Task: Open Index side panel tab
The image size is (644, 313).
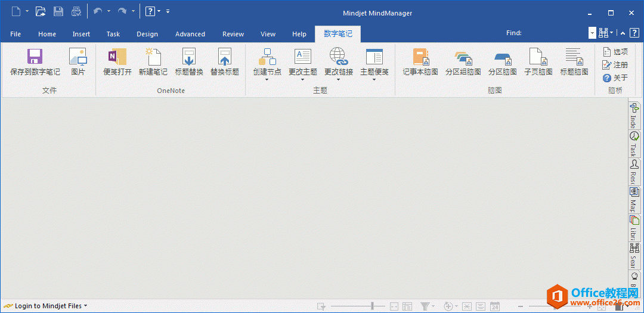Action: click(x=634, y=116)
